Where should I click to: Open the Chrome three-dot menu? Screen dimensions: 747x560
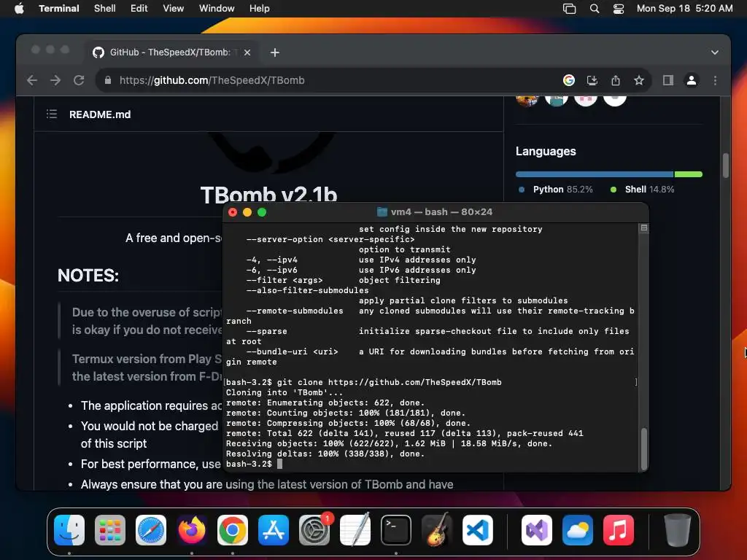pyautogui.click(x=715, y=80)
